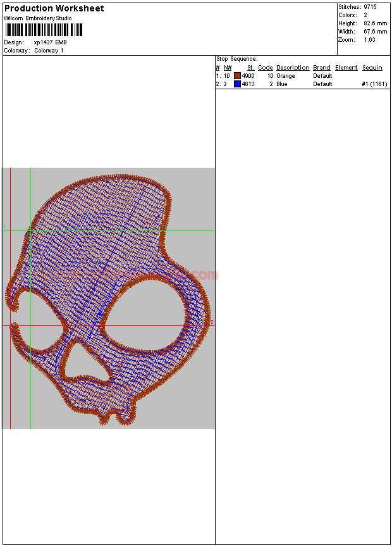Click the barcode under Wilcom Embroidery Studio
This screenshot has width=392, height=545.
point(44,30)
